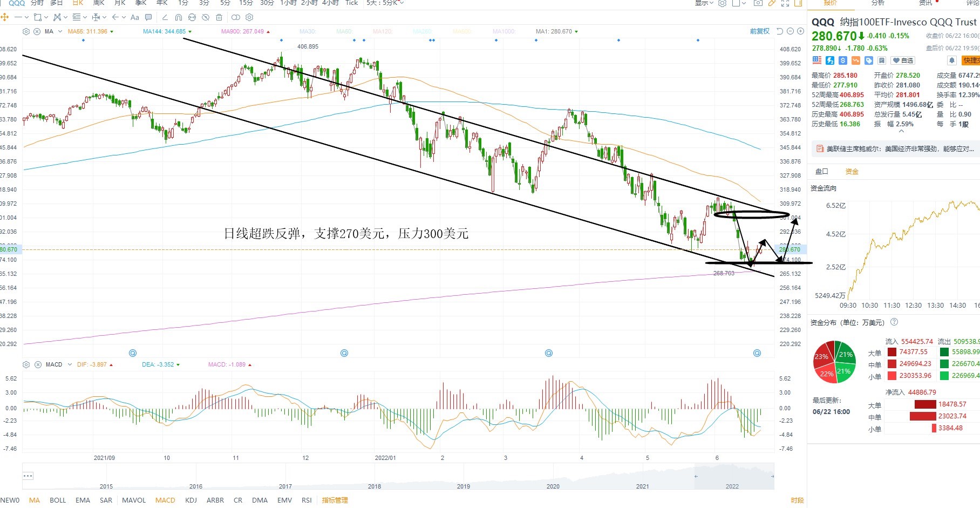
Task: Open drawing toolbar settings gear
Action: (x=249, y=17)
